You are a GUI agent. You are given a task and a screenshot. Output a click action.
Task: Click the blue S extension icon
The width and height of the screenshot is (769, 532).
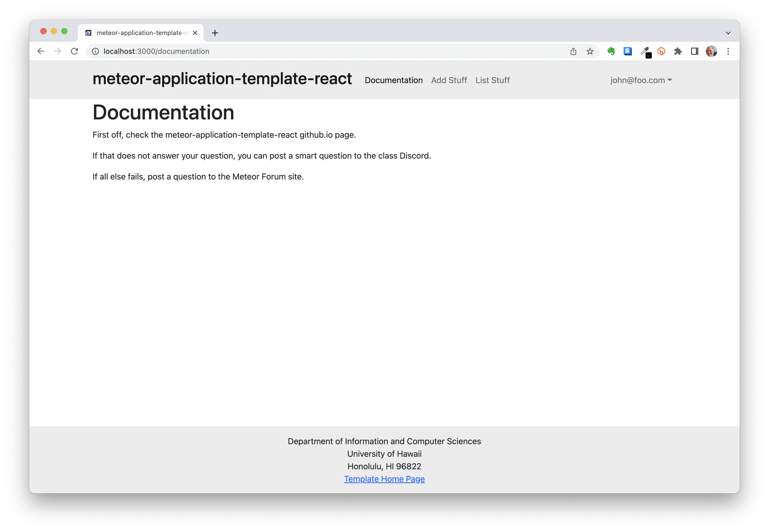pyautogui.click(x=627, y=51)
